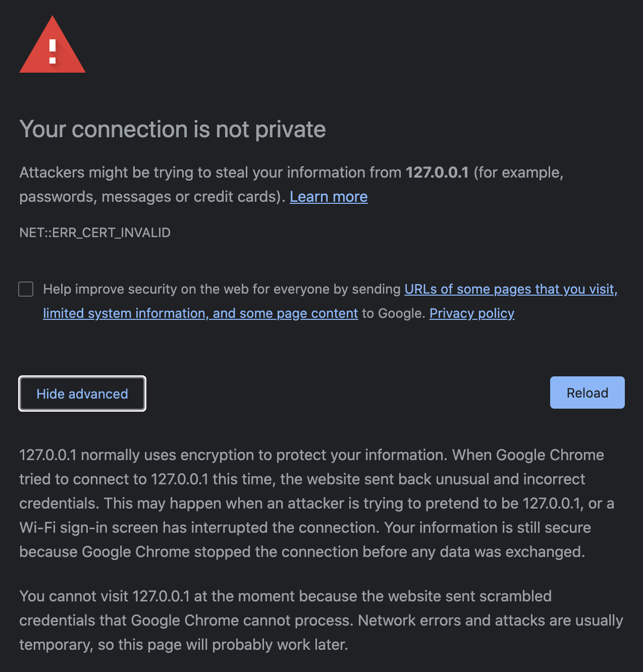The height and width of the screenshot is (672, 643).
Task: Click the 'Wi-Fi sign-in screen' text
Action: pos(89,528)
